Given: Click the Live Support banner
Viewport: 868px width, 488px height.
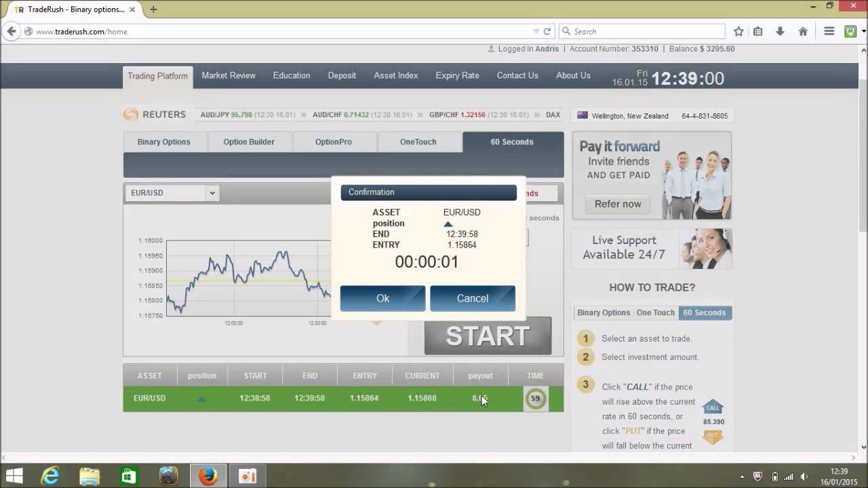Looking at the screenshot, I should pos(651,248).
